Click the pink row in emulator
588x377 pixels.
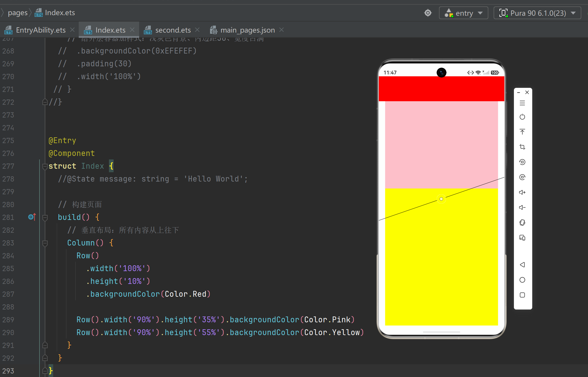coord(441,145)
